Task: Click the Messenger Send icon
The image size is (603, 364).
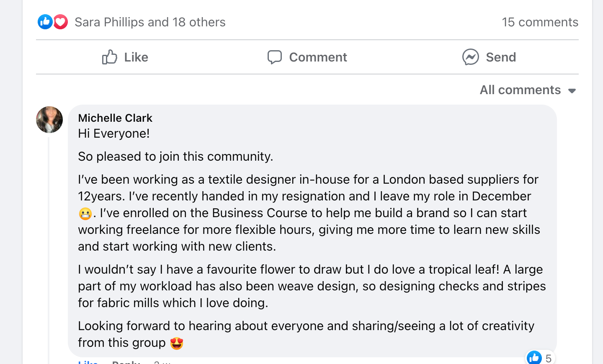Action: (x=471, y=57)
